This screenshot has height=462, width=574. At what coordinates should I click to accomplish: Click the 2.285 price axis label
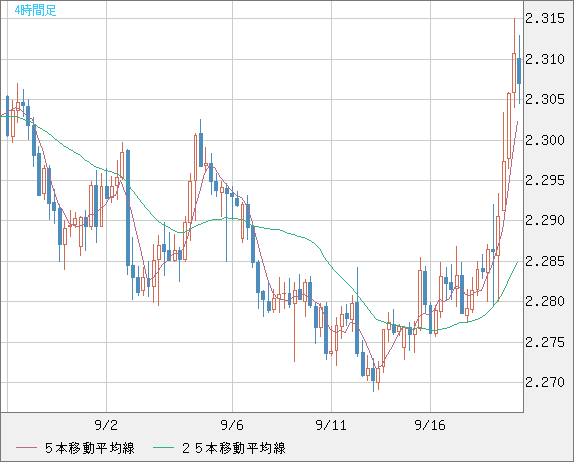coord(545,261)
